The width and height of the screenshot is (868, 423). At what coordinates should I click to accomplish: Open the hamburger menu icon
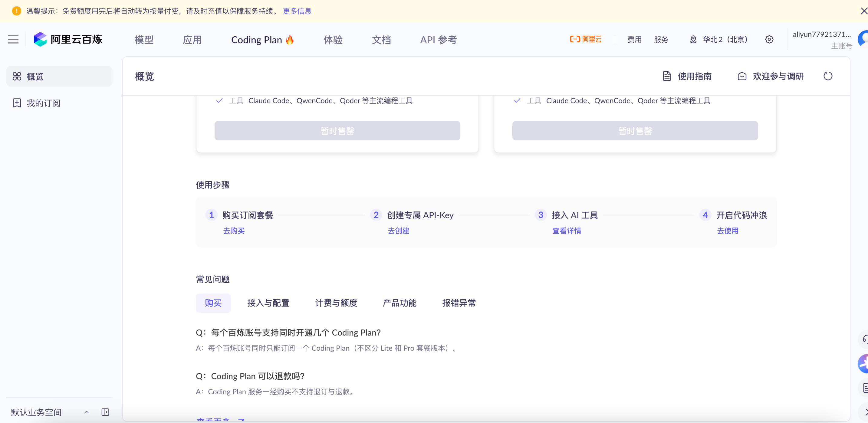pyautogui.click(x=13, y=39)
